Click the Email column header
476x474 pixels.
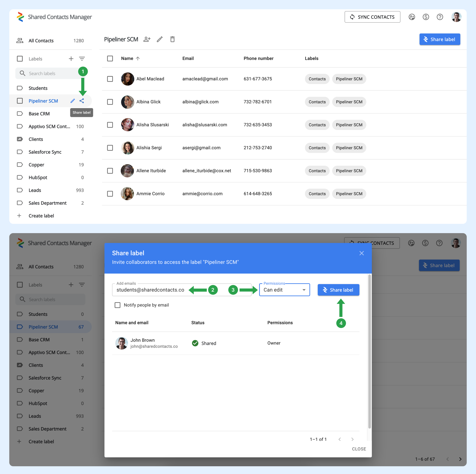pos(188,58)
